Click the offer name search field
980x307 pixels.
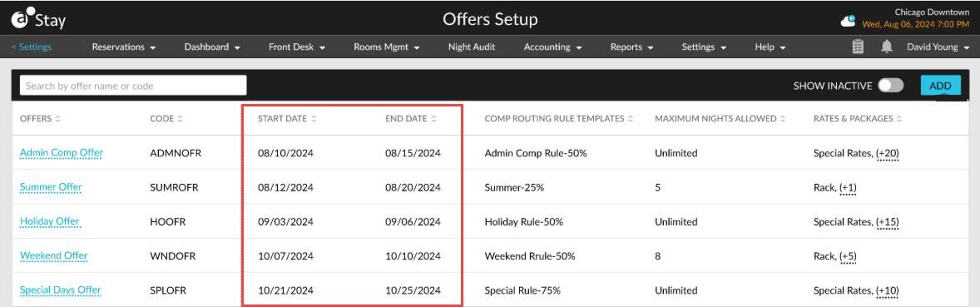point(133,86)
